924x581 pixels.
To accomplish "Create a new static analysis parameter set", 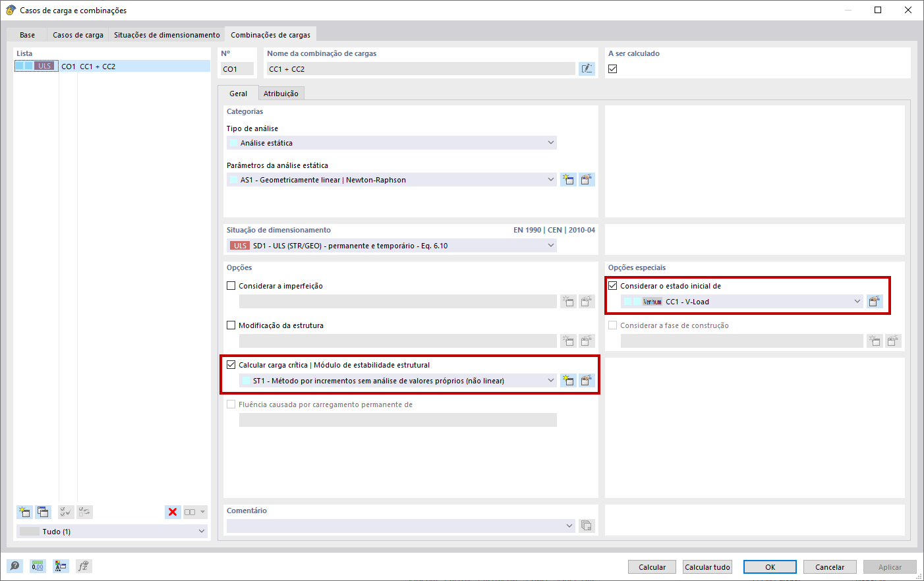I will [568, 179].
